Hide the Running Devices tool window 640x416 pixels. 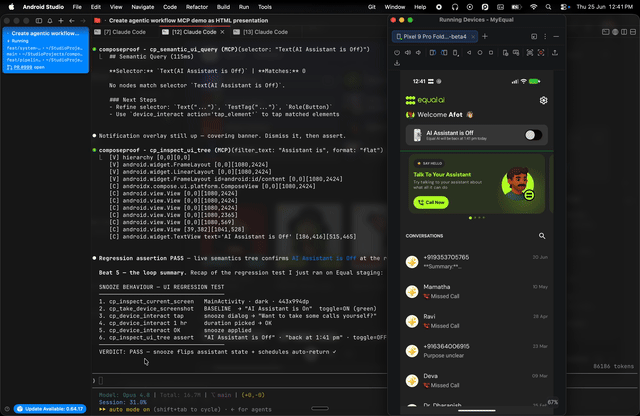[556, 36]
